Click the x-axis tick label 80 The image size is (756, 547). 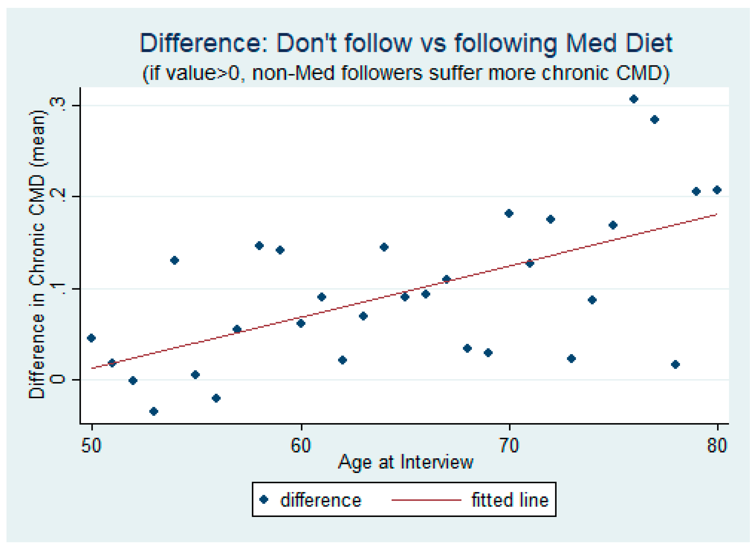(x=717, y=445)
